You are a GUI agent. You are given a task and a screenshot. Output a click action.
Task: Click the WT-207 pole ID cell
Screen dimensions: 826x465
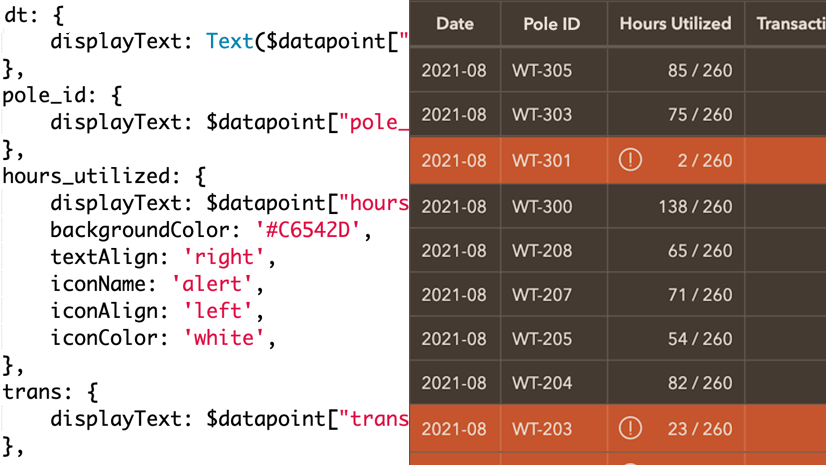(x=542, y=295)
